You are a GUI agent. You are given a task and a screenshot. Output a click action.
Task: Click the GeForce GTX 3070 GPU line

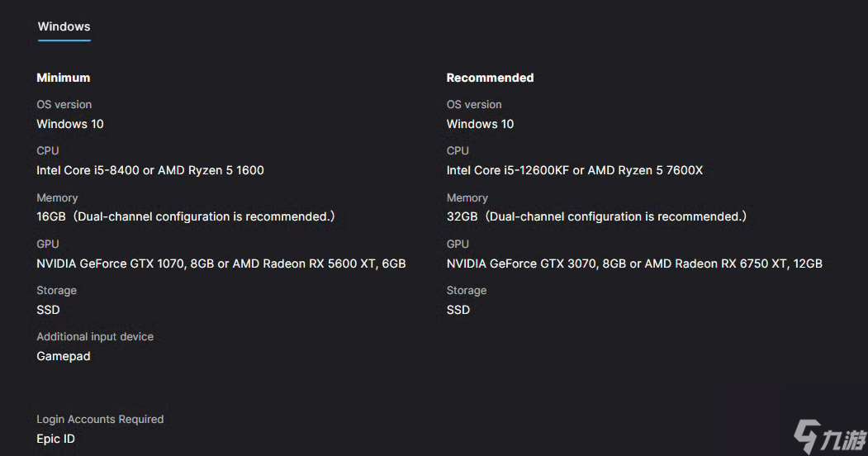(634, 264)
